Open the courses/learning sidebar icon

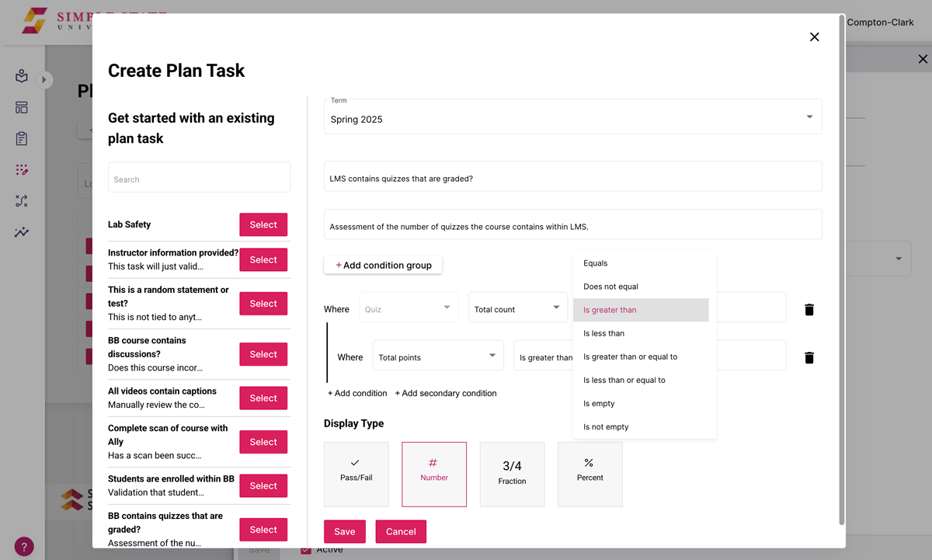tap(21, 76)
